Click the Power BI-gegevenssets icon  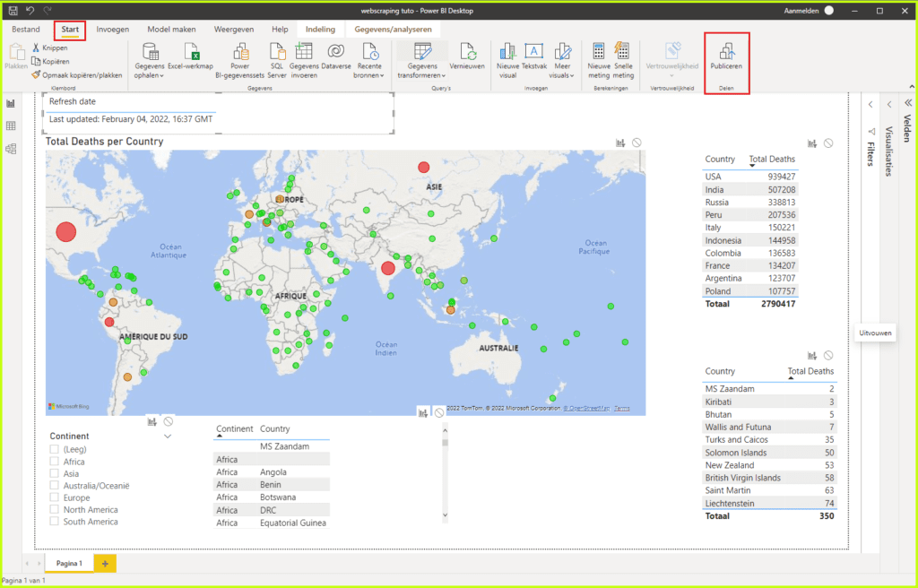pos(240,52)
